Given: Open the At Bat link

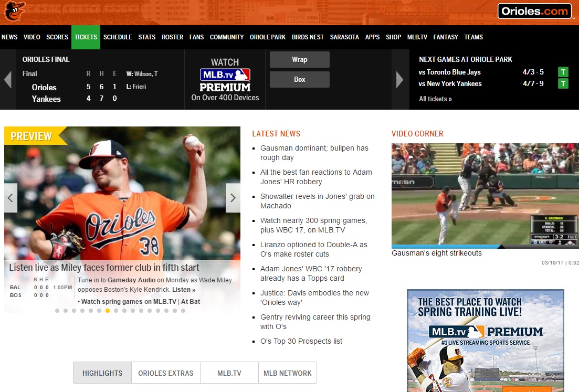Looking at the screenshot, I should (191, 302).
